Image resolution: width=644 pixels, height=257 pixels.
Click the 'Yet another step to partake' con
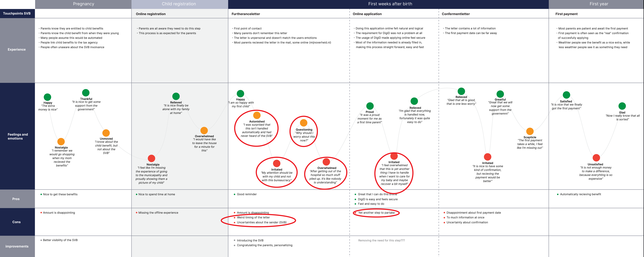coord(376,213)
